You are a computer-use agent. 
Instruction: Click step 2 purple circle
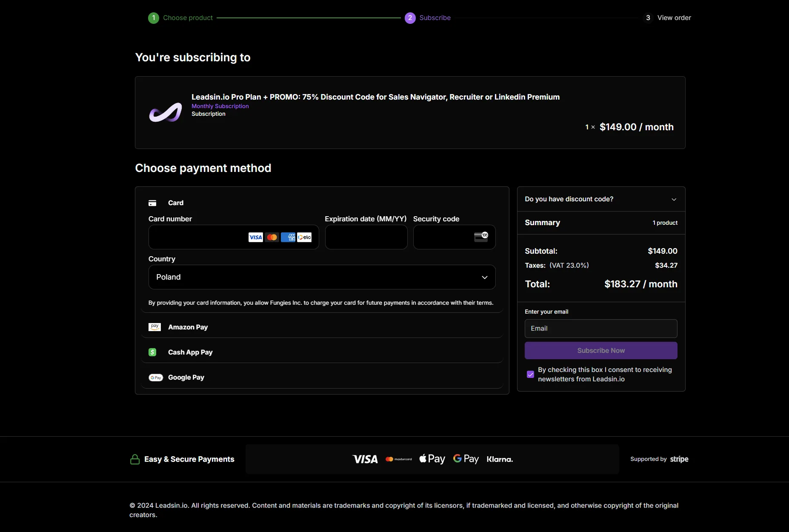[410, 18]
